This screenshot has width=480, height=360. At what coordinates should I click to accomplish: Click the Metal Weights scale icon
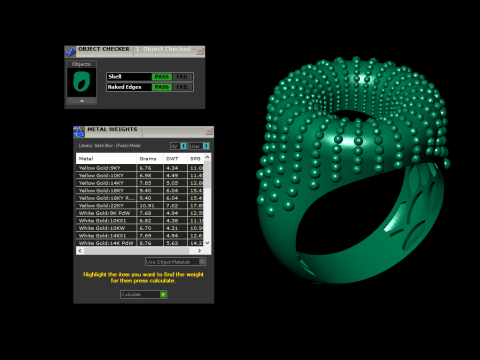[79, 132]
